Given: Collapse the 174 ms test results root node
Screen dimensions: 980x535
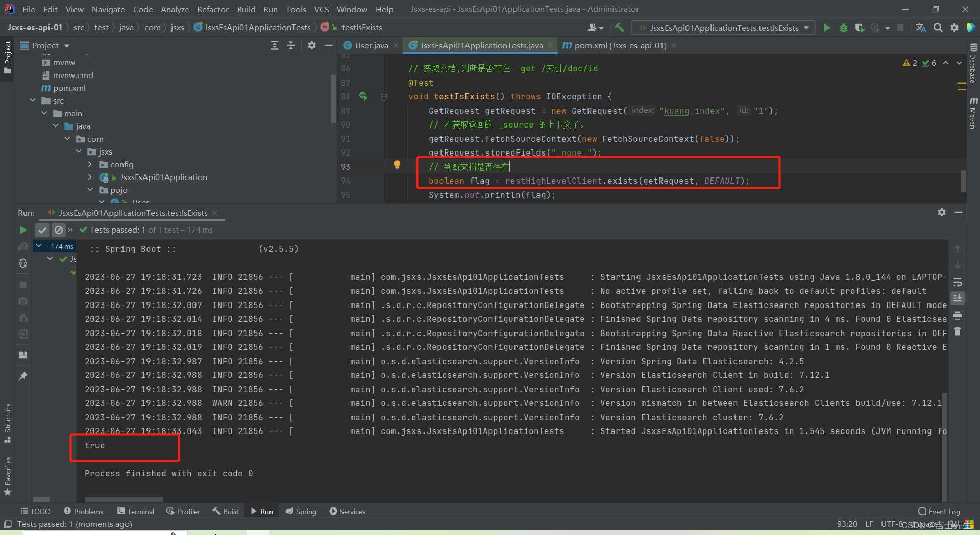Looking at the screenshot, I should click(39, 246).
